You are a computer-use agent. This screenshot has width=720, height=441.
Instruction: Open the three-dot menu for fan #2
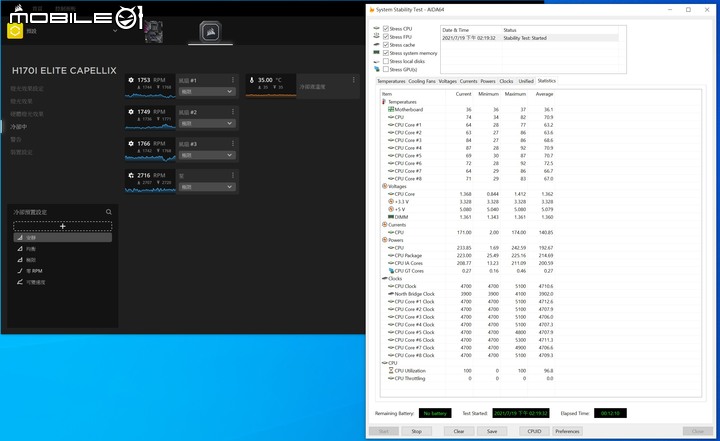click(x=233, y=112)
